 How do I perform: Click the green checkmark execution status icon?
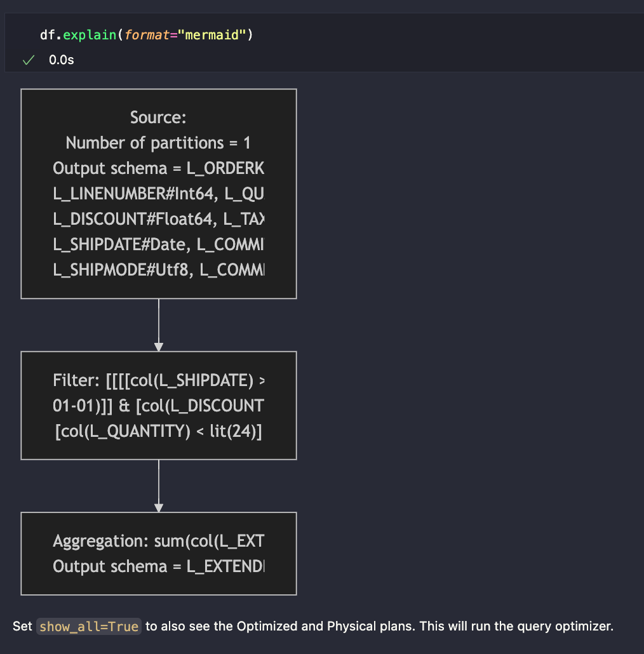27,60
